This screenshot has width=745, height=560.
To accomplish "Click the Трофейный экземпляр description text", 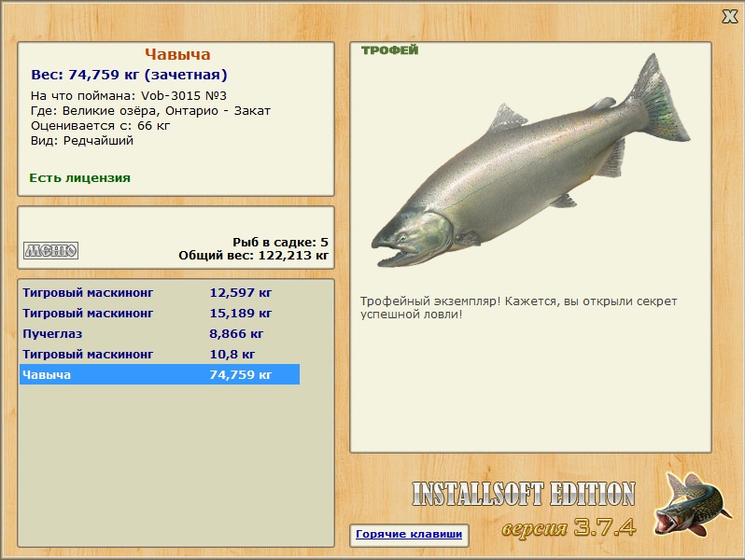I will click(518, 308).
